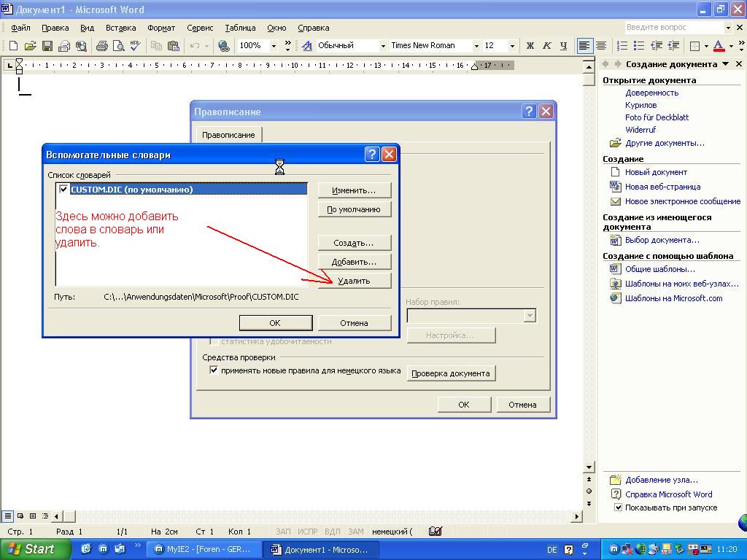The image size is (747, 560).
Task: Open the Сервис menu
Action: click(200, 28)
